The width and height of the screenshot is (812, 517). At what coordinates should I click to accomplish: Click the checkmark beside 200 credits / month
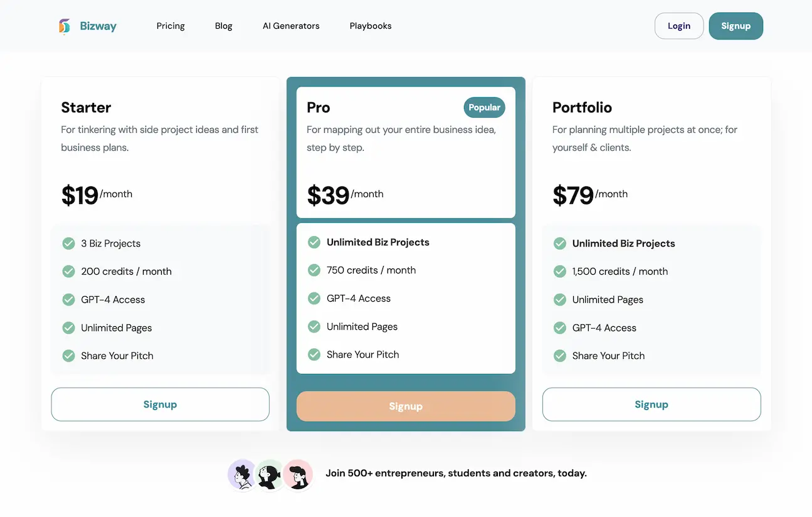(68, 271)
